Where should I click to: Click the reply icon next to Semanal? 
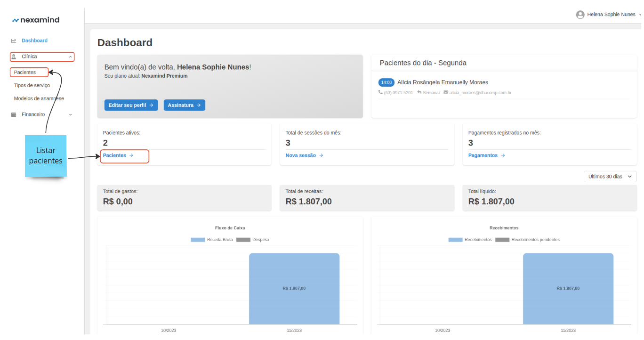(x=419, y=92)
